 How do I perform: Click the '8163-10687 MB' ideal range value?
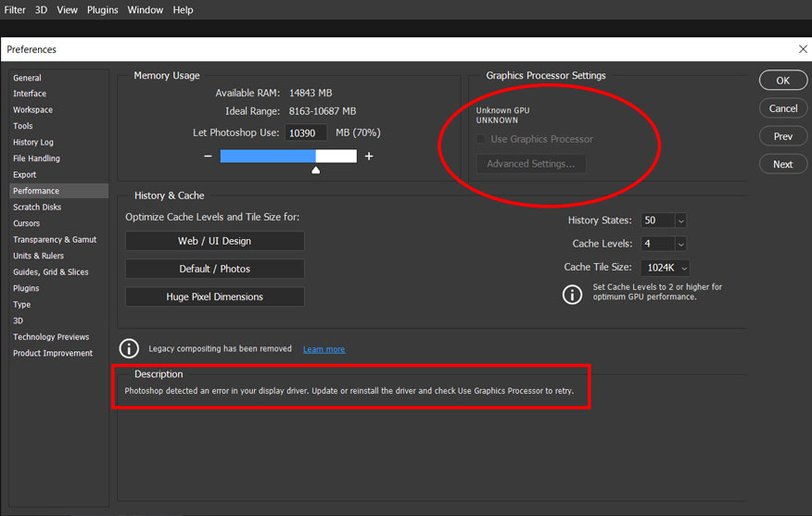click(322, 111)
